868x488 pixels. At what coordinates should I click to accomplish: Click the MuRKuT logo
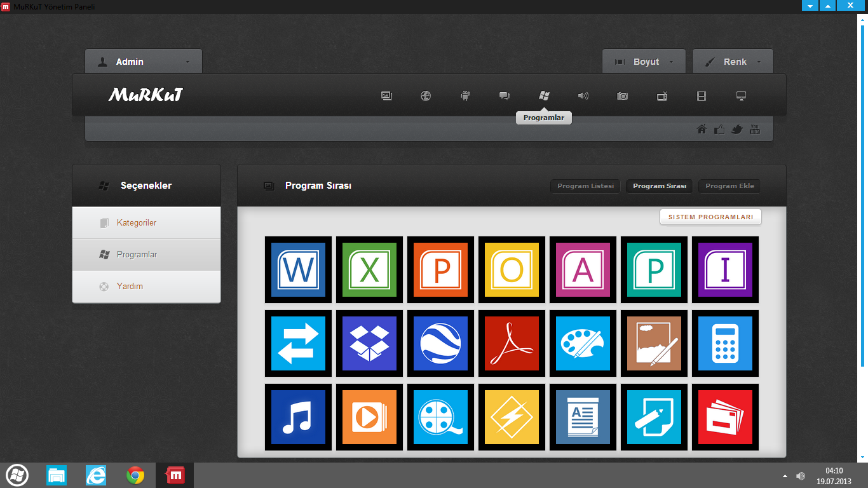click(x=146, y=95)
